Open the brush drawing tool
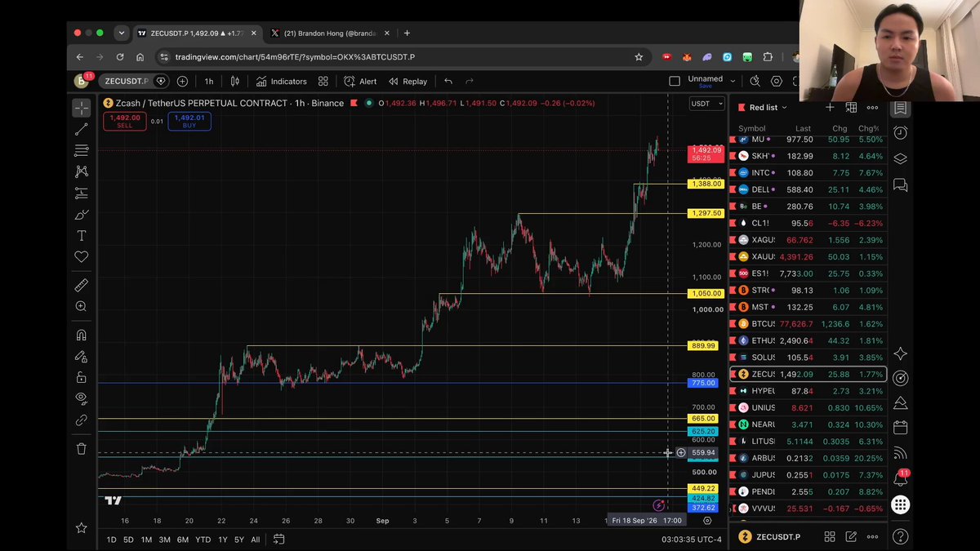 (x=82, y=215)
